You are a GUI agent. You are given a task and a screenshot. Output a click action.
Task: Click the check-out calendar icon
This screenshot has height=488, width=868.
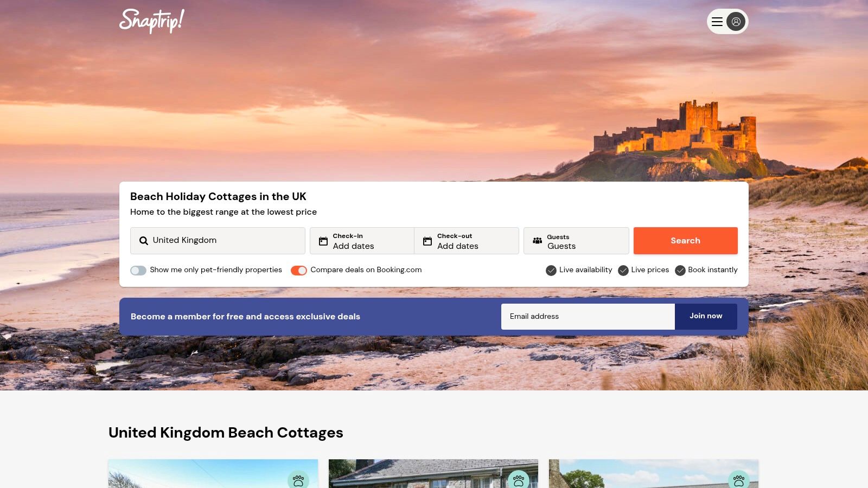click(427, 241)
